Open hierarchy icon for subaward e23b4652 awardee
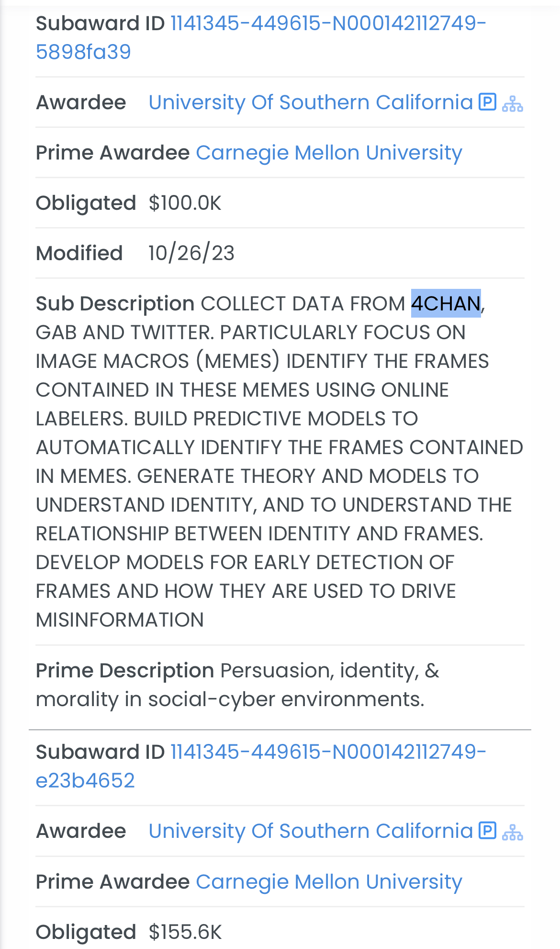560x949 pixels. pyautogui.click(x=513, y=832)
